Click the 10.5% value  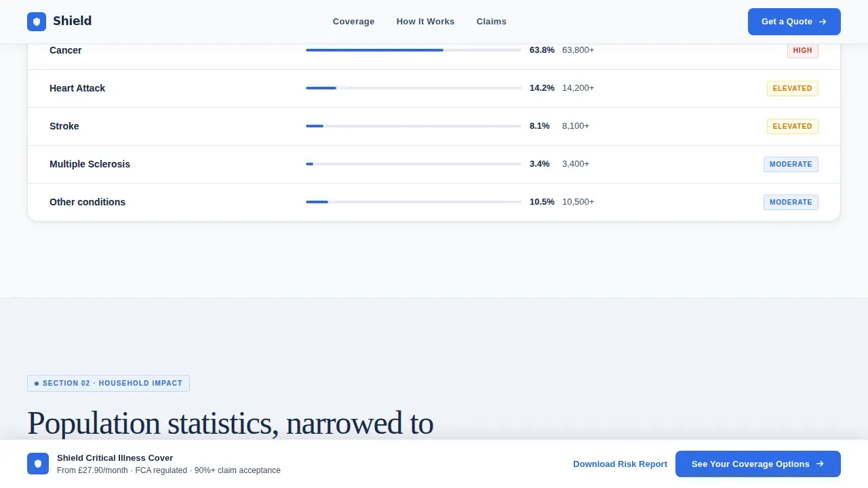[542, 202]
